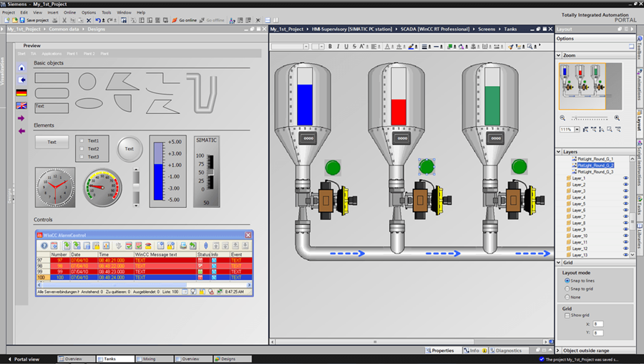
Task: Select PilotLight_Round_G_3 in Layers tree
Action: tap(595, 171)
